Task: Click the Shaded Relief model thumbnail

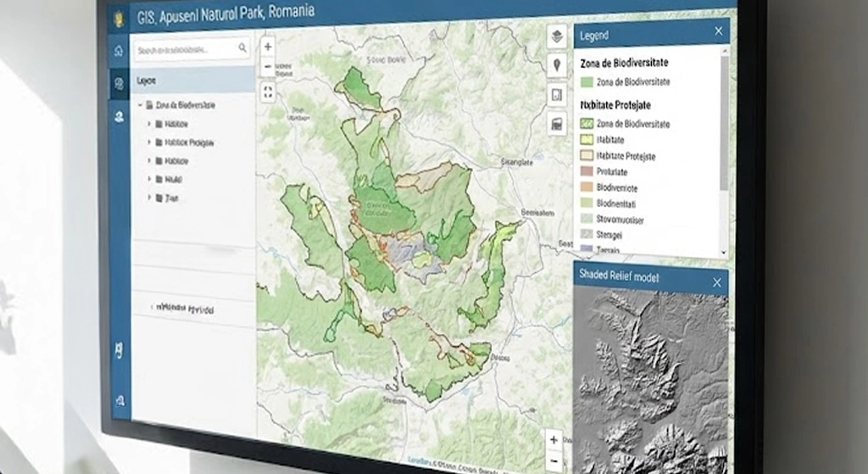Action: click(651, 382)
